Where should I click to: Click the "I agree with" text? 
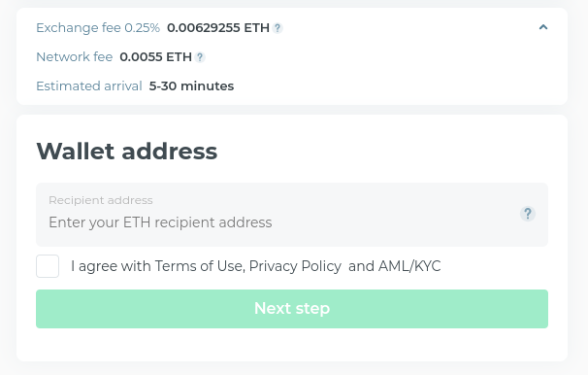click(111, 266)
